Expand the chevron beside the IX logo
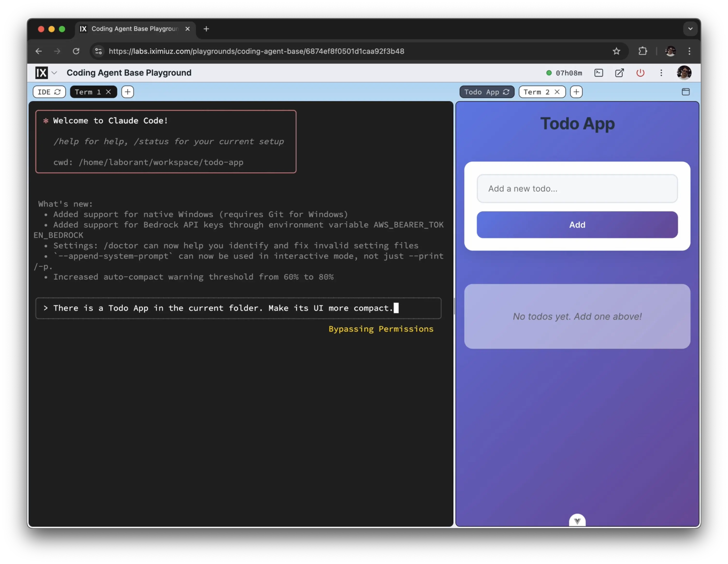Viewport: 728px width, 564px height. [54, 73]
